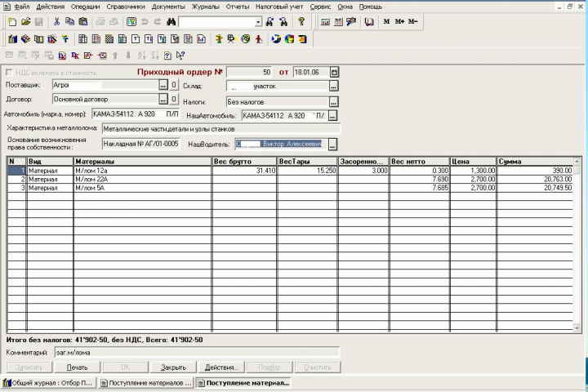The width and height of the screenshot is (588, 392).
Task: Cut selection with the scissors icon
Action: coord(56,22)
